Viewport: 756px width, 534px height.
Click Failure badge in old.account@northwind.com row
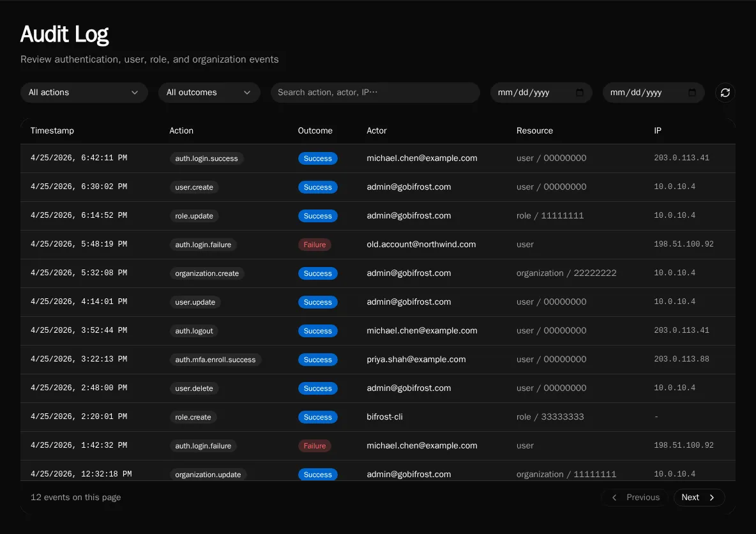point(314,245)
